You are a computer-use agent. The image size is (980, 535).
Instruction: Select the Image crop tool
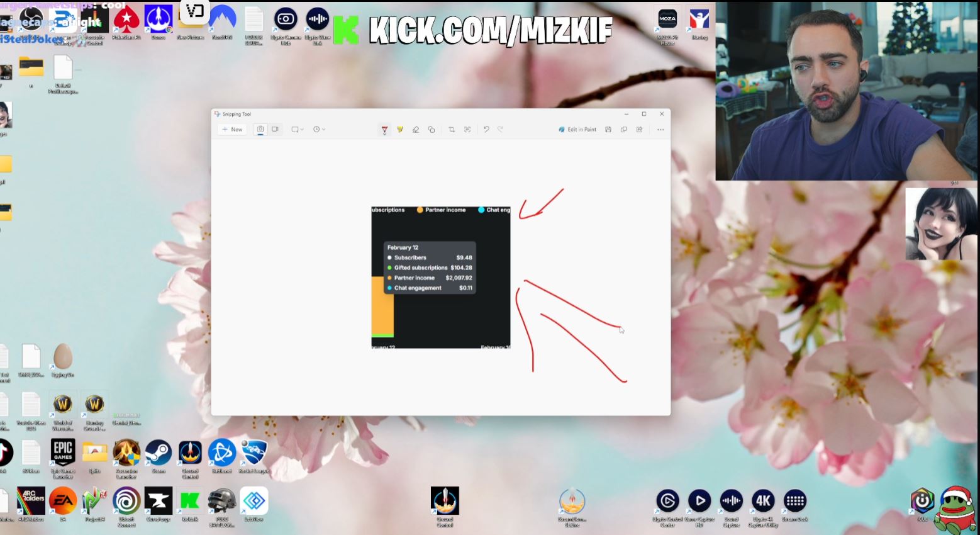pos(452,130)
